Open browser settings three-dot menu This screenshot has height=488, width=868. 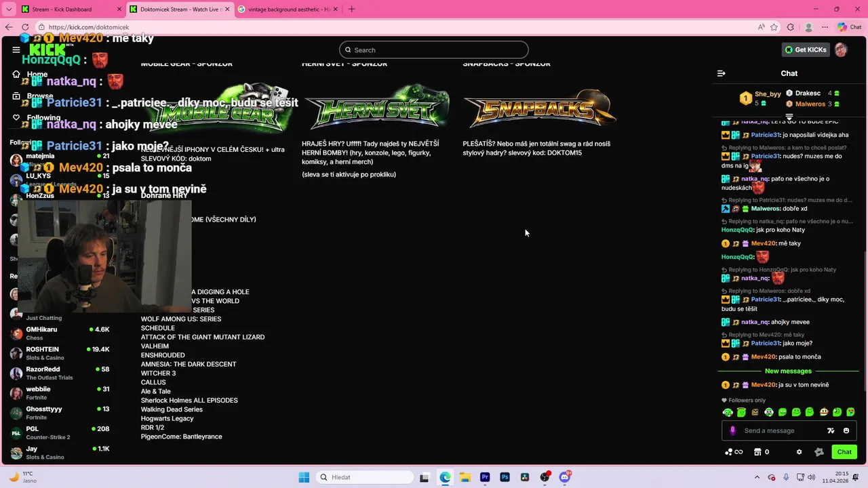coord(825,27)
